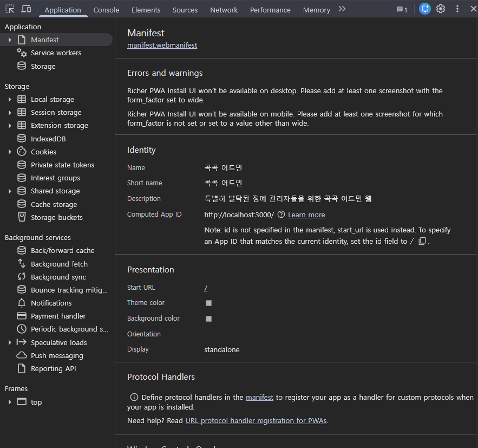Select Private state tokens in sidebar
This screenshot has height=448, width=478.
pyautogui.click(x=62, y=165)
